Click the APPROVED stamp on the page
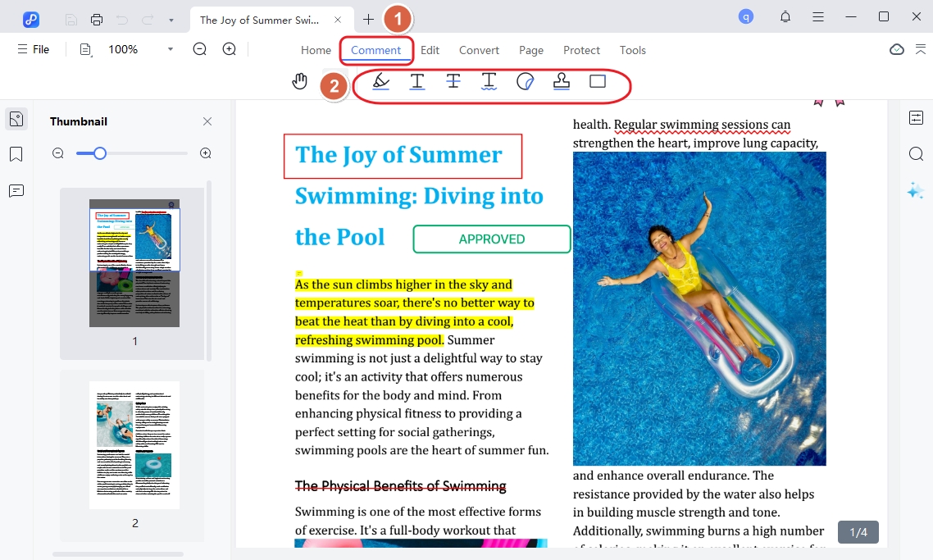The height and width of the screenshot is (560, 933). click(x=491, y=239)
